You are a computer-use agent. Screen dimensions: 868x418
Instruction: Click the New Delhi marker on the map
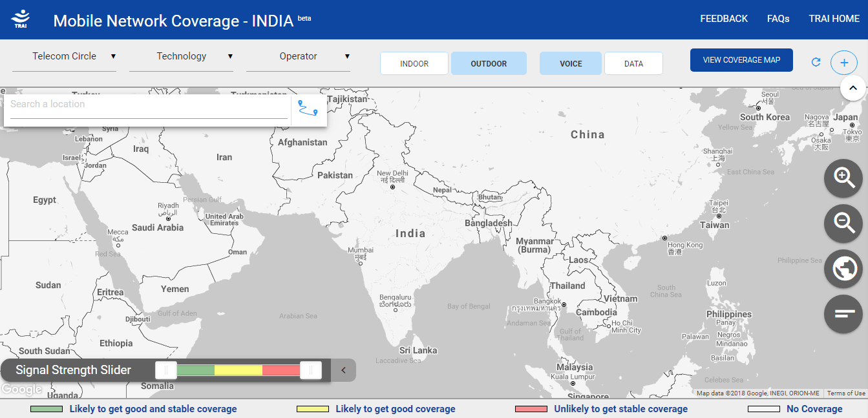pos(393,187)
